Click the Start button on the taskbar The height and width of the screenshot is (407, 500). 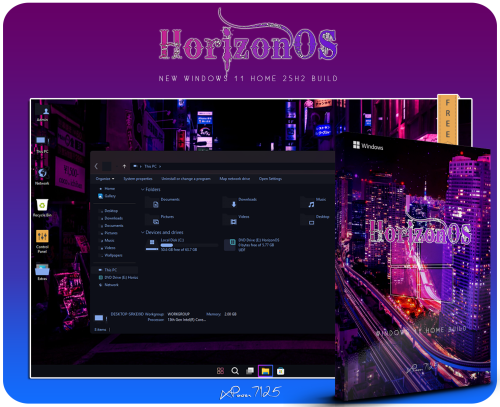[220, 371]
